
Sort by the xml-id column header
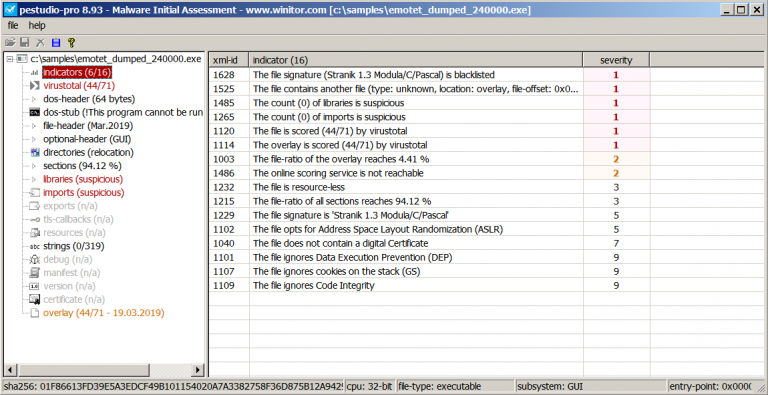229,60
